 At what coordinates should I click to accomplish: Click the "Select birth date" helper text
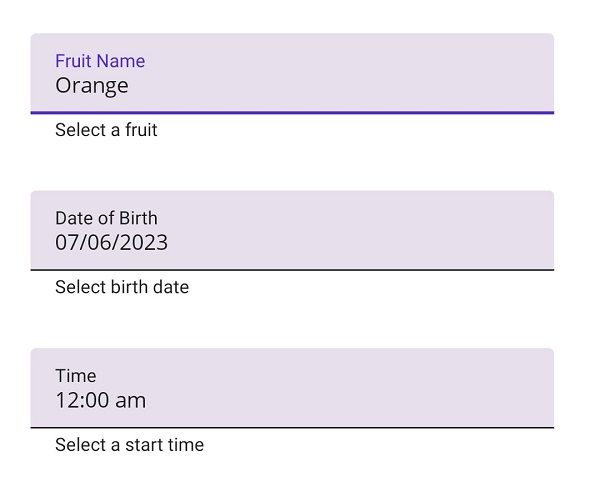122,288
